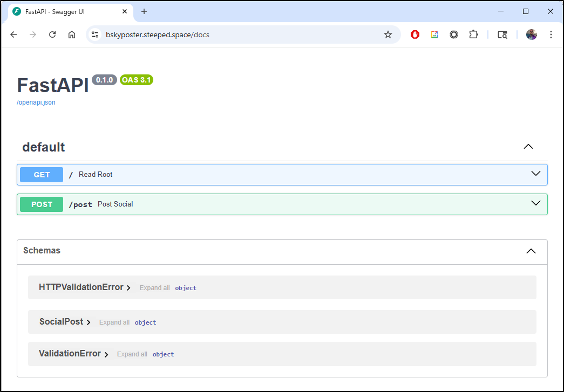Start a search with the page-search icon
The image size is (564, 392).
pos(501,34)
